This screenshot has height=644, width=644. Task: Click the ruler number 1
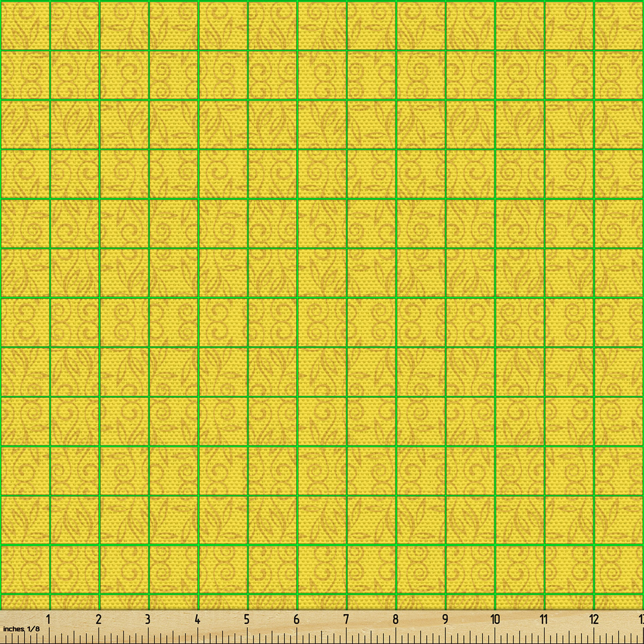pos(49,619)
